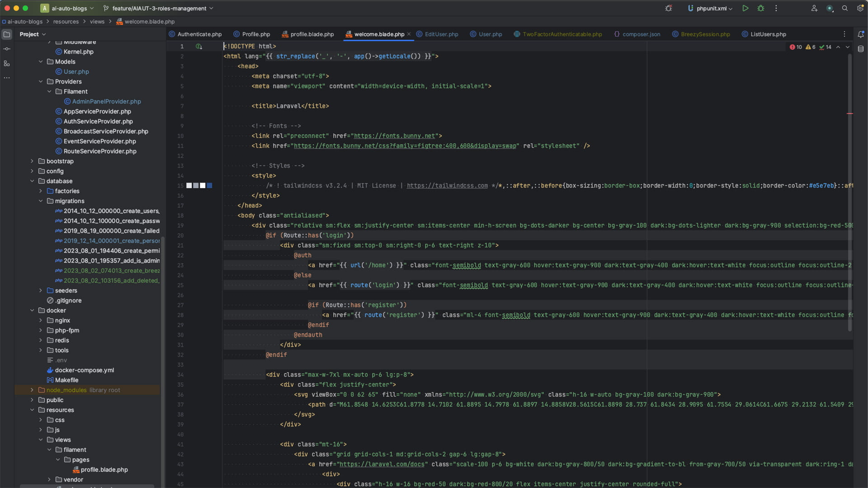Open the phpunit.xml run configuration dropdown
868x488 pixels.
pyautogui.click(x=731, y=8)
